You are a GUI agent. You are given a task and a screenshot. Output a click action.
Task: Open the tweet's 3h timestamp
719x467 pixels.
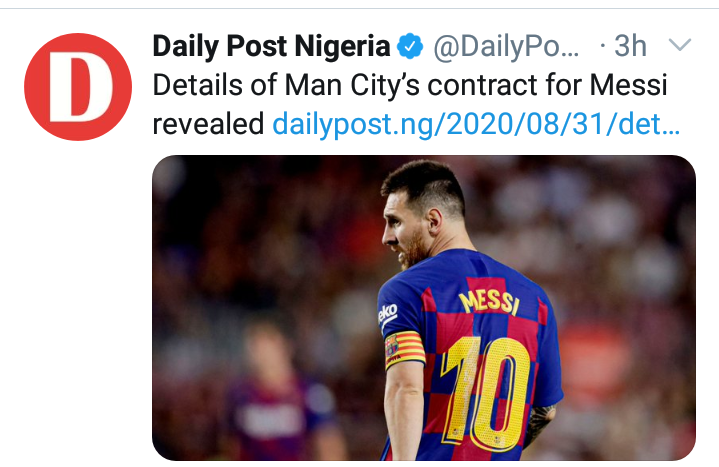629,46
